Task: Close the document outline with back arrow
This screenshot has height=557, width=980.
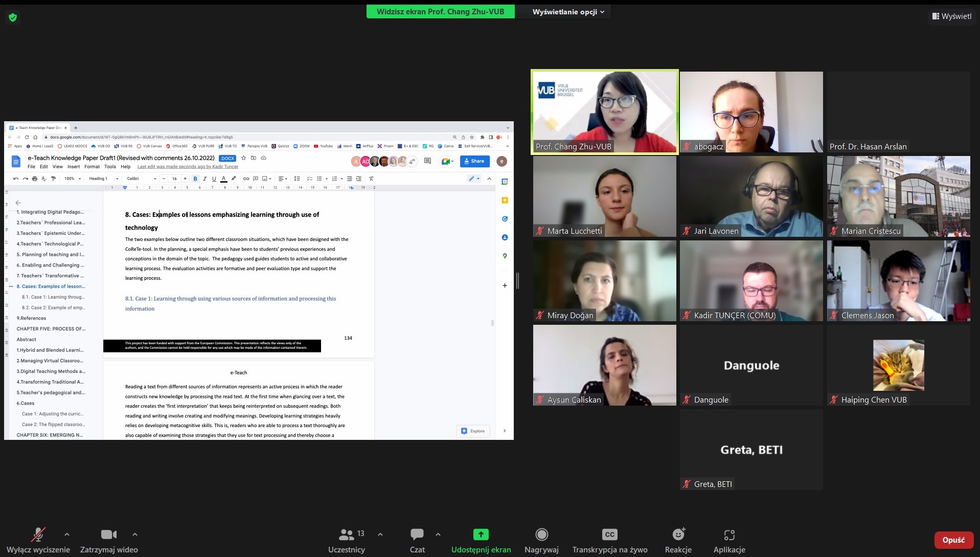Action: (x=18, y=203)
